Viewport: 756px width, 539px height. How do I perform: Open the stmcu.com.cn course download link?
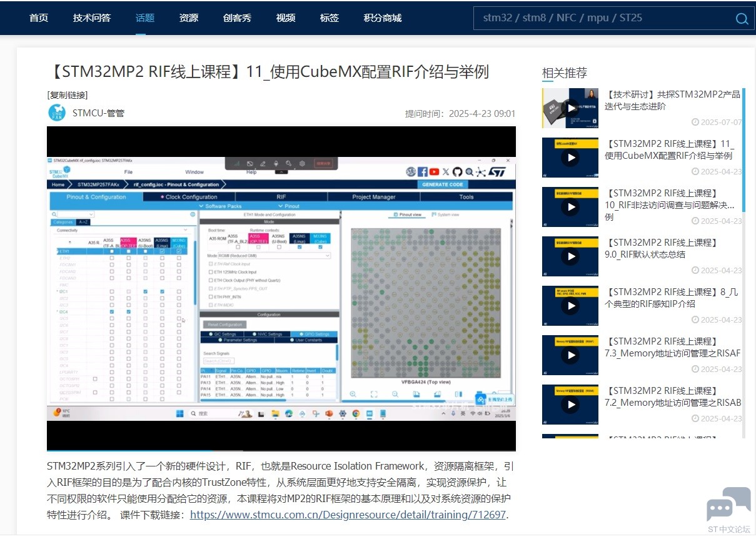coord(348,515)
